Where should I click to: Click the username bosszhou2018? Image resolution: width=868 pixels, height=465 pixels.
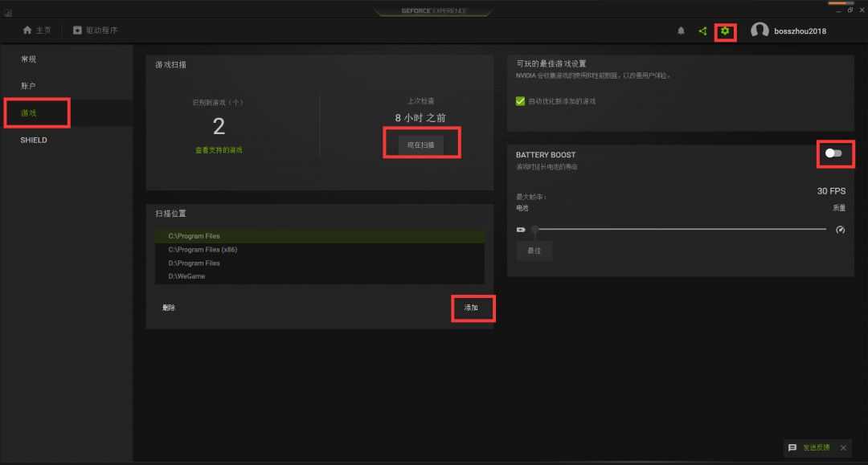click(800, 31)
